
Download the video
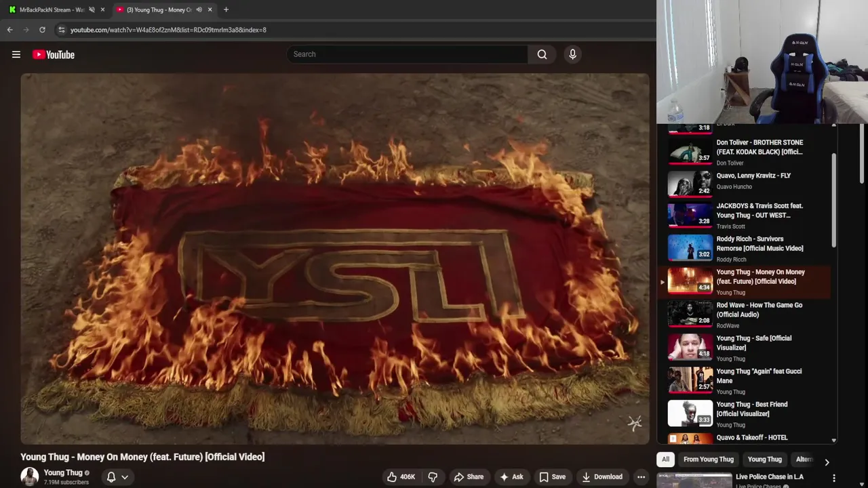[x=602, y=476]
